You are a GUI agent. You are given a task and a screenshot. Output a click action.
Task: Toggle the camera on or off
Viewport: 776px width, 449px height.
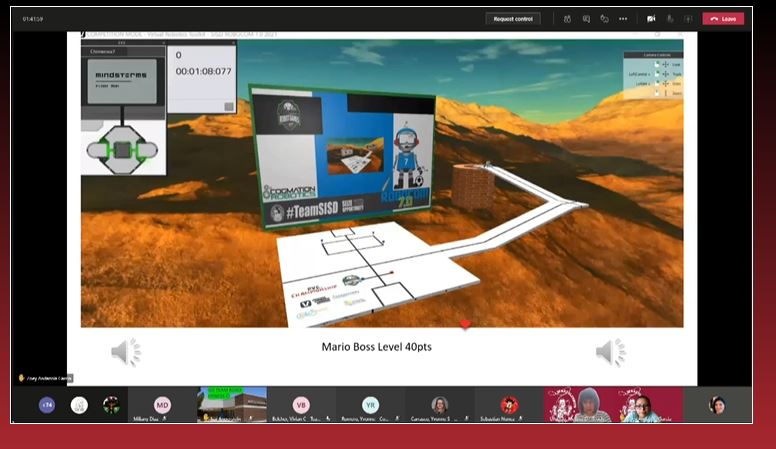pos(651,19)
